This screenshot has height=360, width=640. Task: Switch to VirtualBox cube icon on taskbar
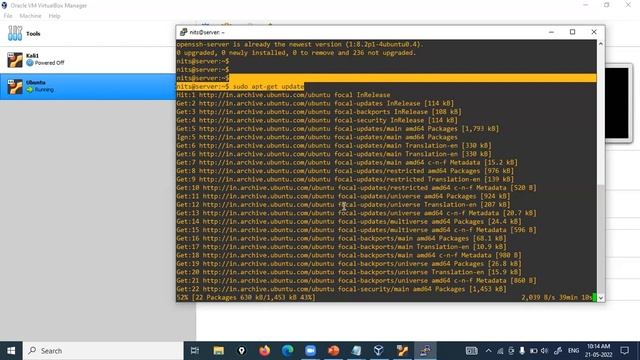tap(379, 351)
